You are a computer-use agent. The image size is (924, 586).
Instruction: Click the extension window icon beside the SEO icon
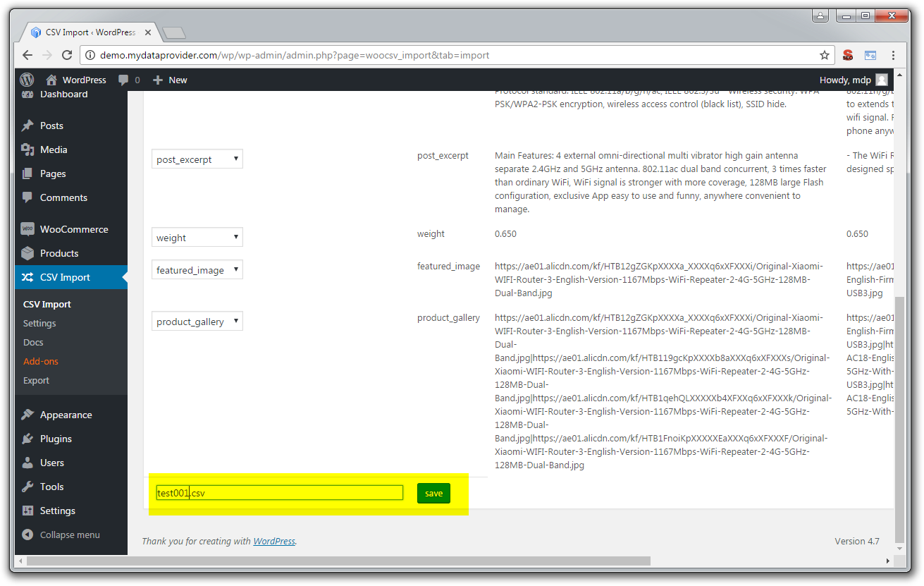point(870,55)
